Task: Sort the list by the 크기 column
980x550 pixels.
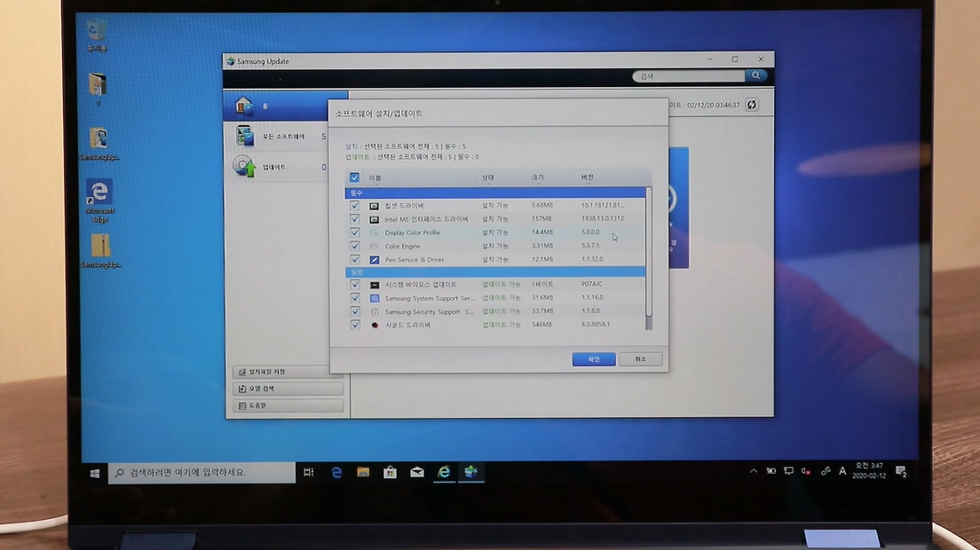Action: pyautogui.click(x=538, y=177)
